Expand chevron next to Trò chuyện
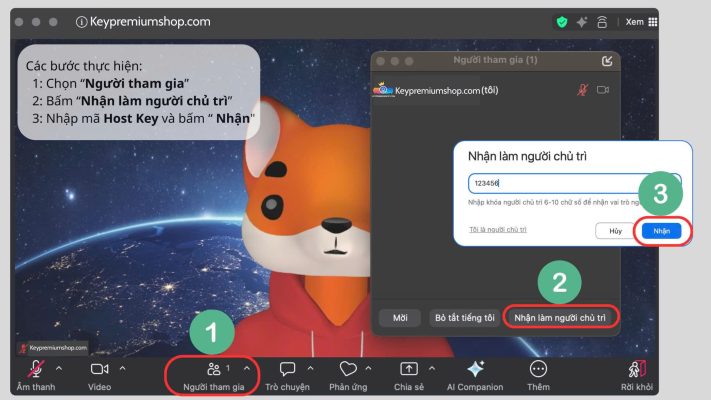This screenshot has width=711, height=400. [311, 368]
